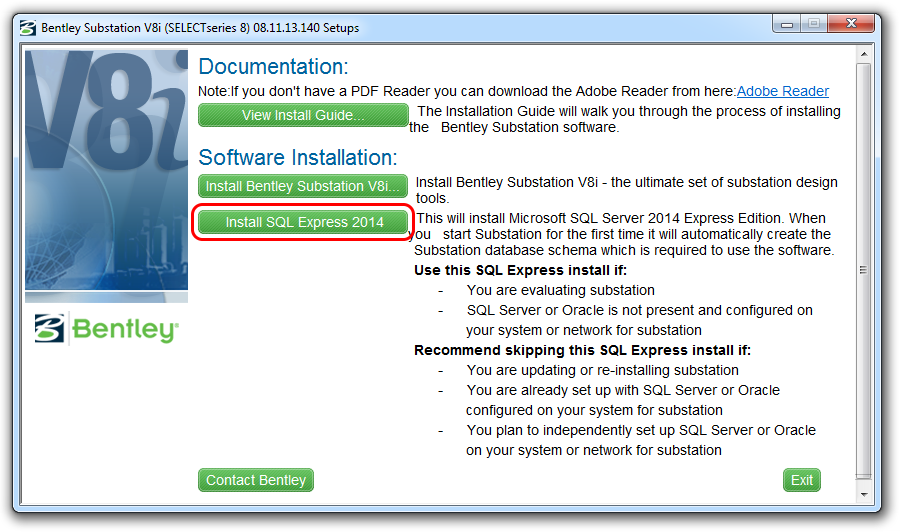903x532 pixels.
Task: Click the 'Documentation:' heading
Action: 274,67
